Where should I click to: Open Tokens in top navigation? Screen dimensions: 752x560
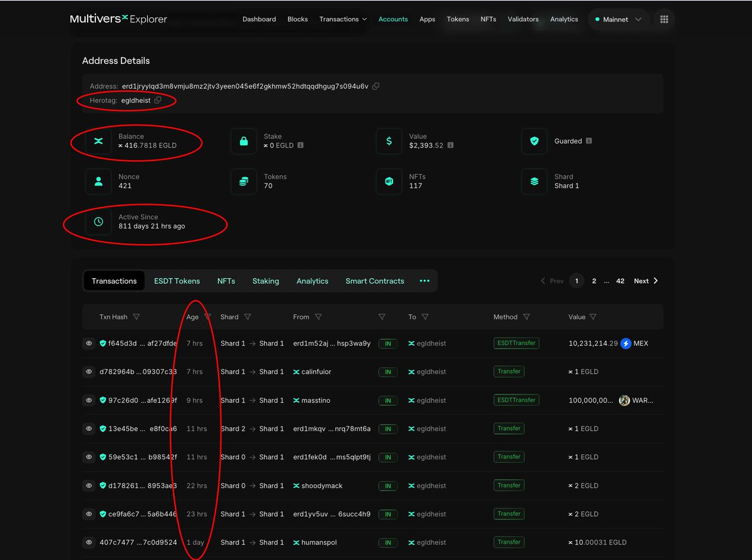pyautogui.click(x=458, y=19)
